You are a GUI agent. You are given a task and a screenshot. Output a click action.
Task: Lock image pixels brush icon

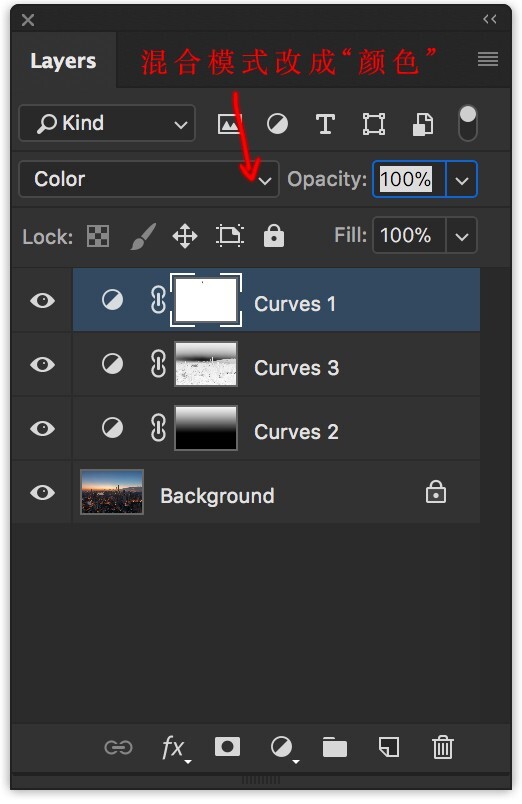pos(143,236)
